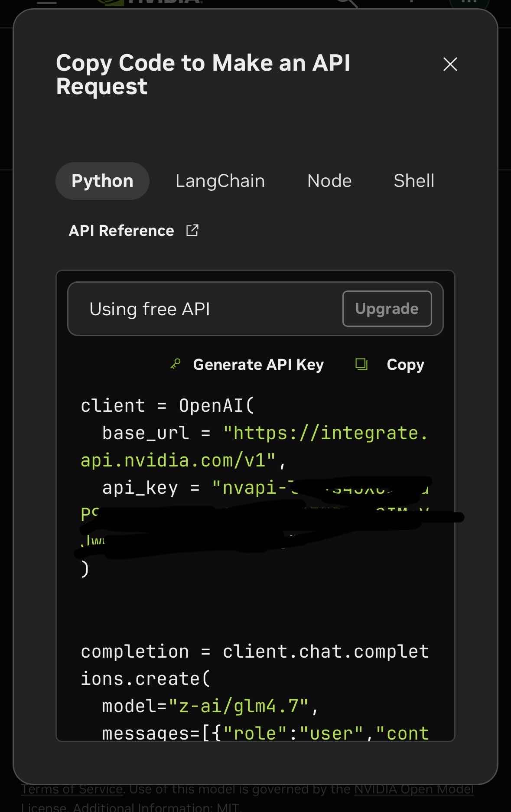Click the key icon for API key generation
Viewport: 511px width, 812px height.
(x=176, y=364)
